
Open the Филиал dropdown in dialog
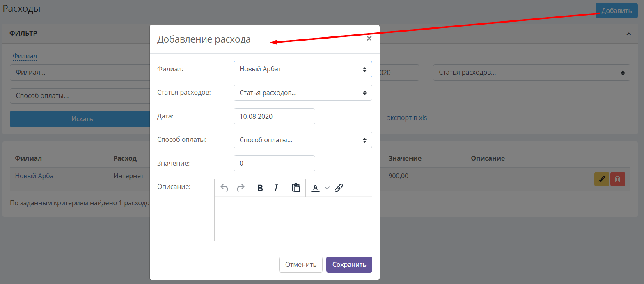click(x=303, y=69)
